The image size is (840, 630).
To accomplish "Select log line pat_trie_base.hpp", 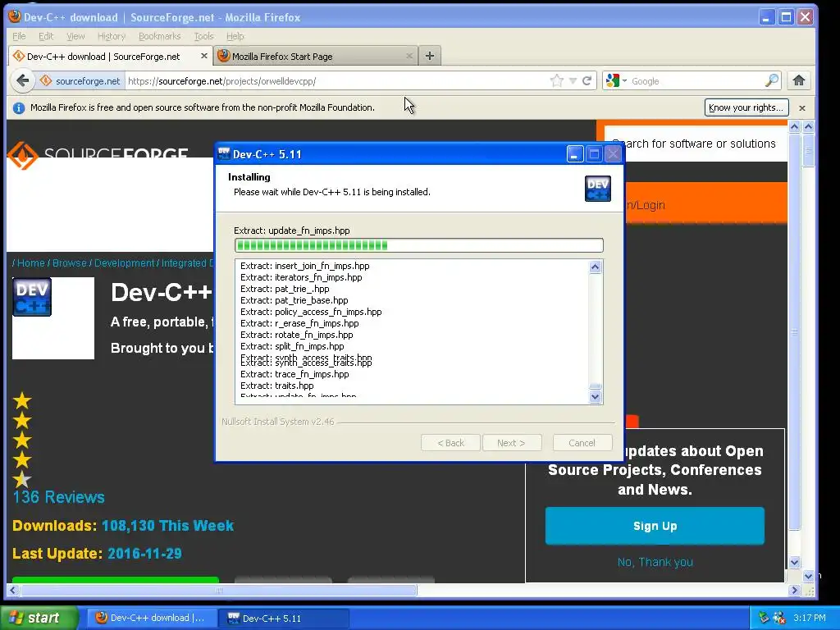I will tap(294, 300).
